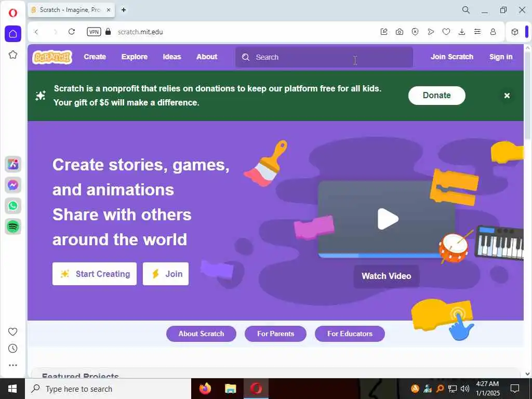Click the padlock site security icon
Screen dimensions: 532x399
(x=108, y=32)
